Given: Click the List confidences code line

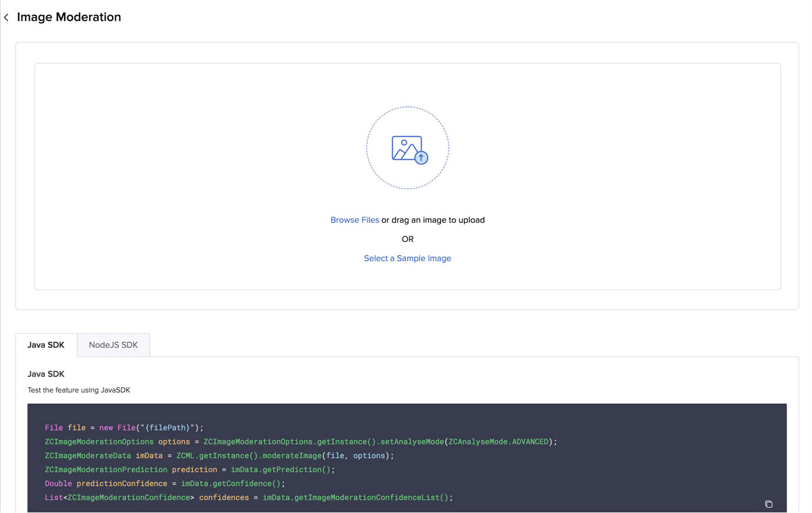Looking at the screenshot, I should pos(248,497).
